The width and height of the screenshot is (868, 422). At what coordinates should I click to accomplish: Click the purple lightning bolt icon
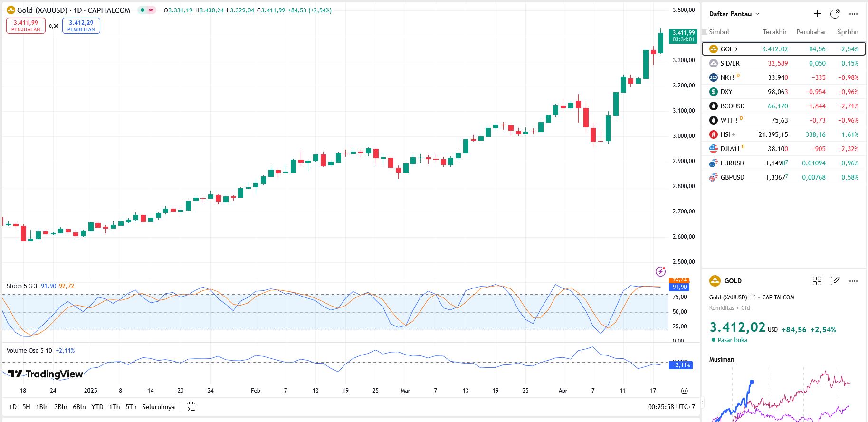pos(660,271)
